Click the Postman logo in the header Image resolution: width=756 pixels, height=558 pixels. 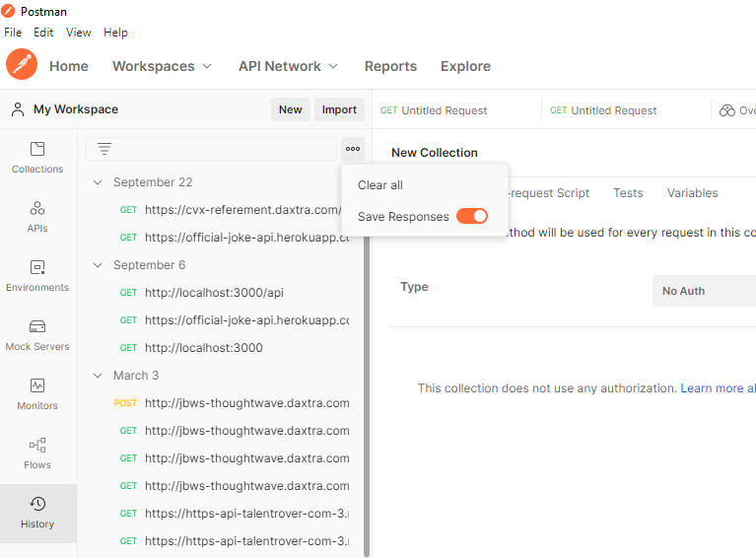22,64
